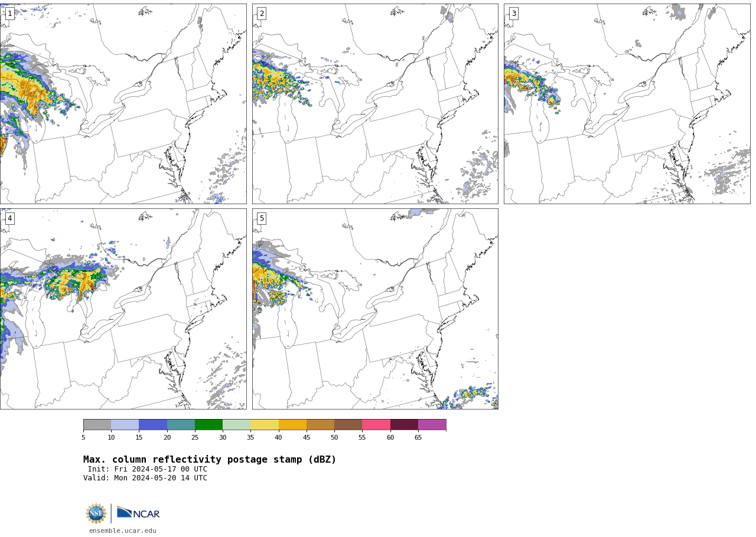Viewport: 756px width, 537px height.
Task: Select the tan 45-50 dBZ swatch
Action: click(320, 425)
